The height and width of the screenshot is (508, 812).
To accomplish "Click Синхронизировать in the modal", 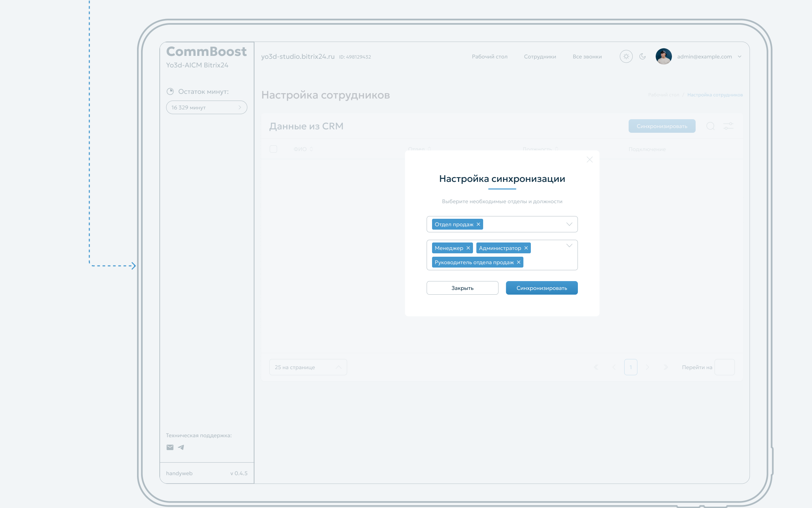I will (542, 288).
